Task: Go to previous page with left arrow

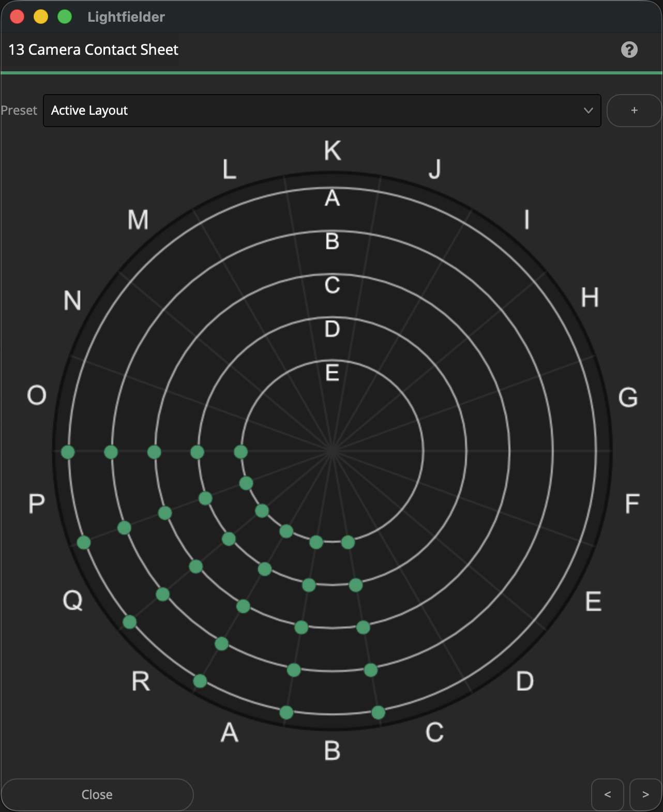Action: (608, 794)
